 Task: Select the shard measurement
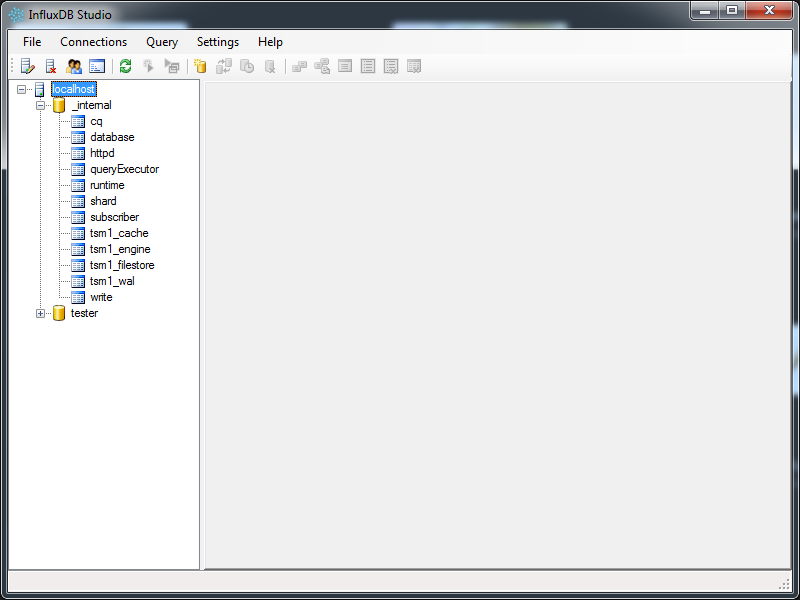[103, 201]
